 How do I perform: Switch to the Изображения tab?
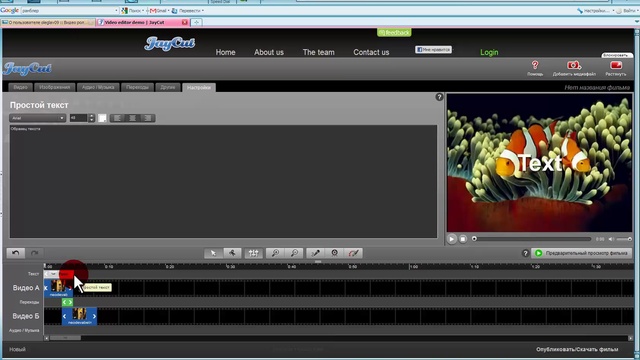tap(55, 87)
